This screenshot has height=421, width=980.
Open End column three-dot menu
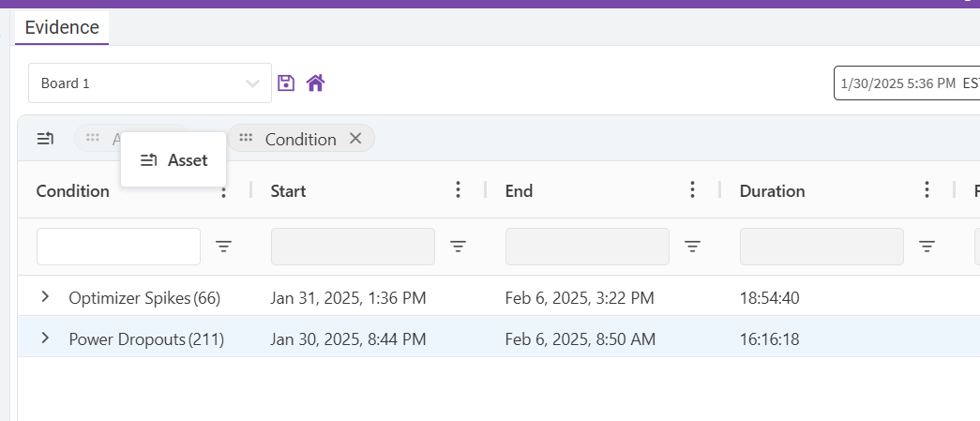tap(692, 190)
